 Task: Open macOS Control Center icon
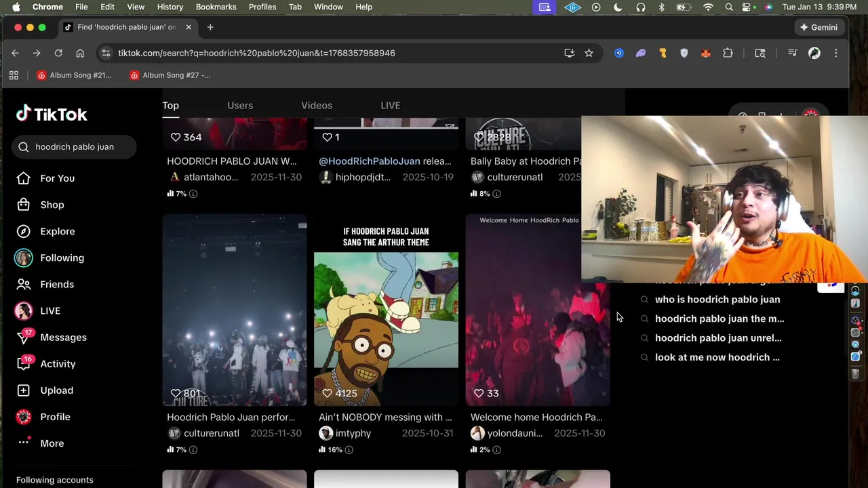pyautogui.click(x=748, y=7)
